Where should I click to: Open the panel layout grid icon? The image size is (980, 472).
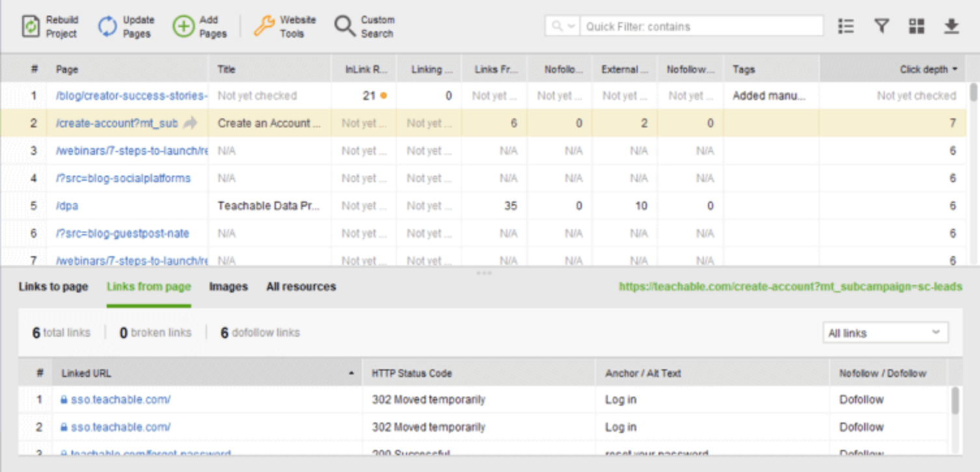918,25
